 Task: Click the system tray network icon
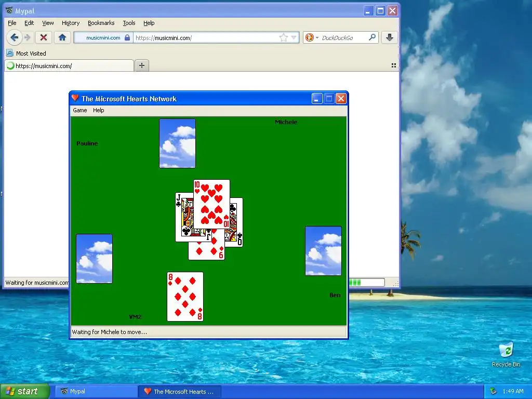tap(494, 391)
